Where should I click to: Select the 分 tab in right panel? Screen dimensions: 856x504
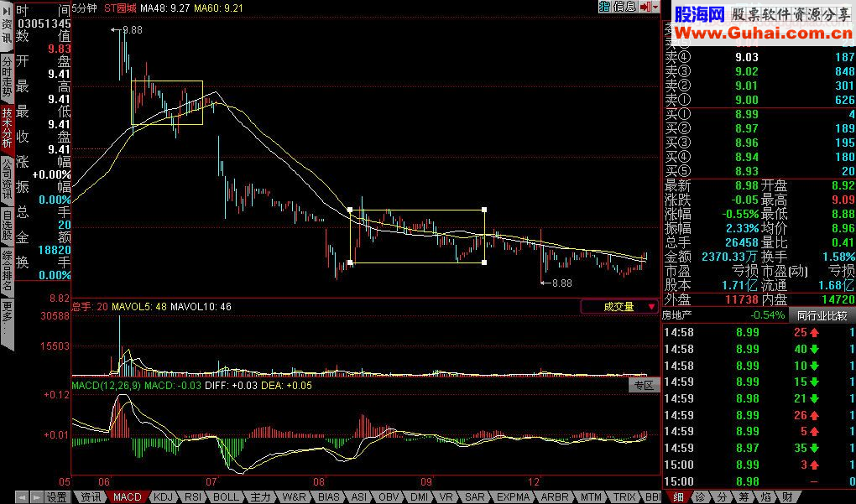(722, 497)
